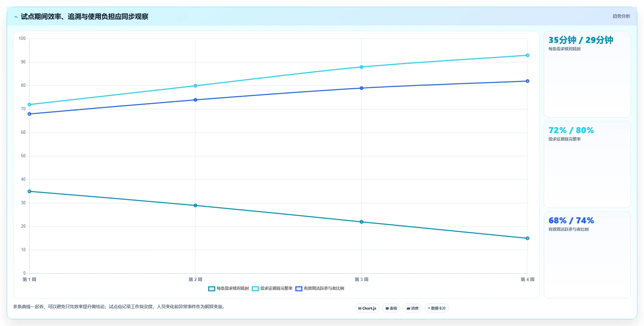Select the 第 3 周 point on the 有效周活跃参与者比例 line
Screen dimensions: 644x326
coord(361,88)
